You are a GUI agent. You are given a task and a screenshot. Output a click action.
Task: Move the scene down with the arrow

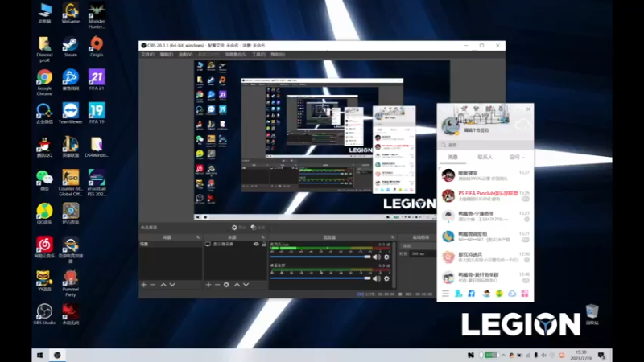tap(172, 285)
